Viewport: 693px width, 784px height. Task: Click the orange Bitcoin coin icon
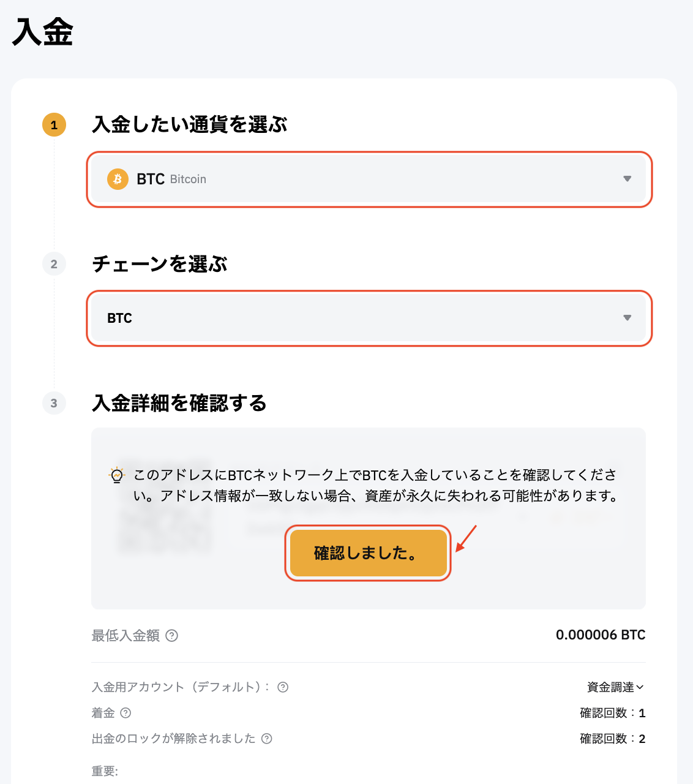coord(118,179)
